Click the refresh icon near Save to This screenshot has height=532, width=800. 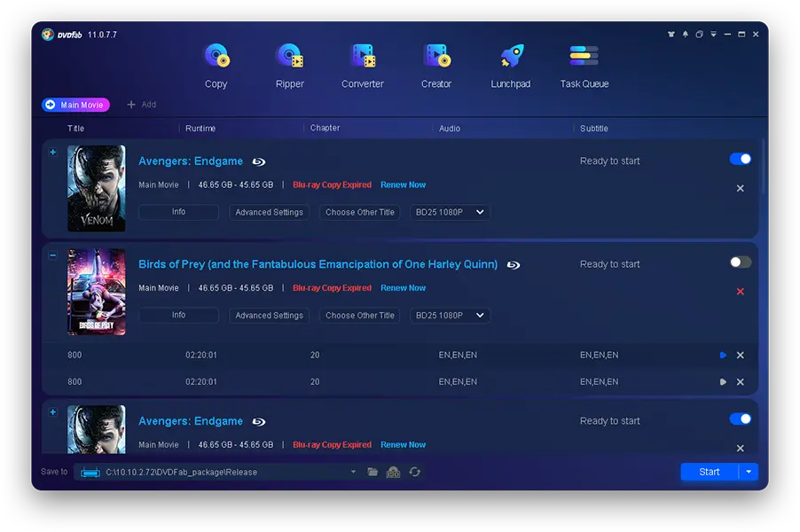[x=415, y=472]
